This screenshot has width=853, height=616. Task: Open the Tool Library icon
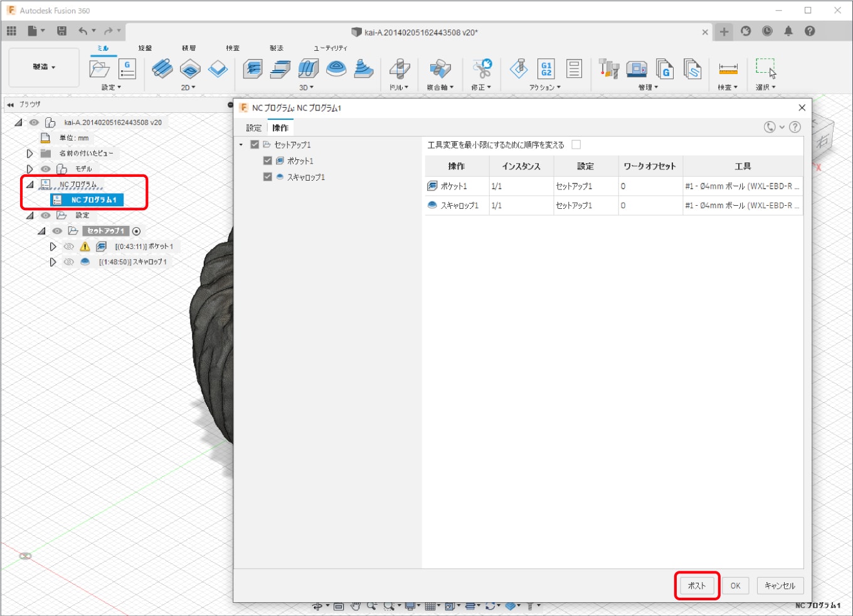click(x=608, y=69)
